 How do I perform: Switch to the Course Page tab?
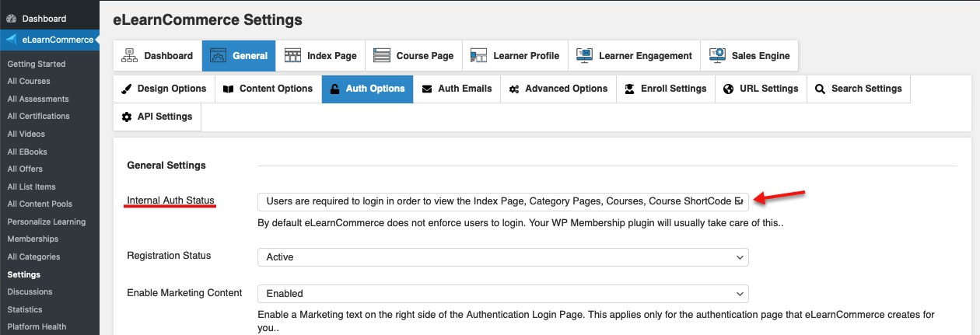(414, 56)
